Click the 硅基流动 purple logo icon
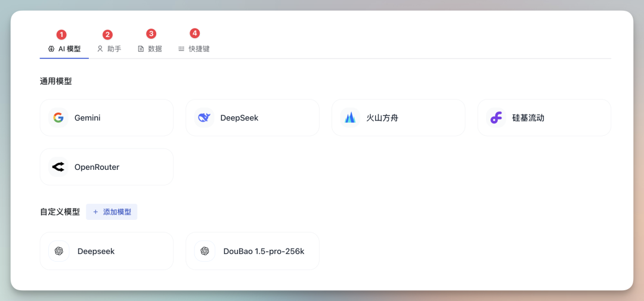 [496, 118]
